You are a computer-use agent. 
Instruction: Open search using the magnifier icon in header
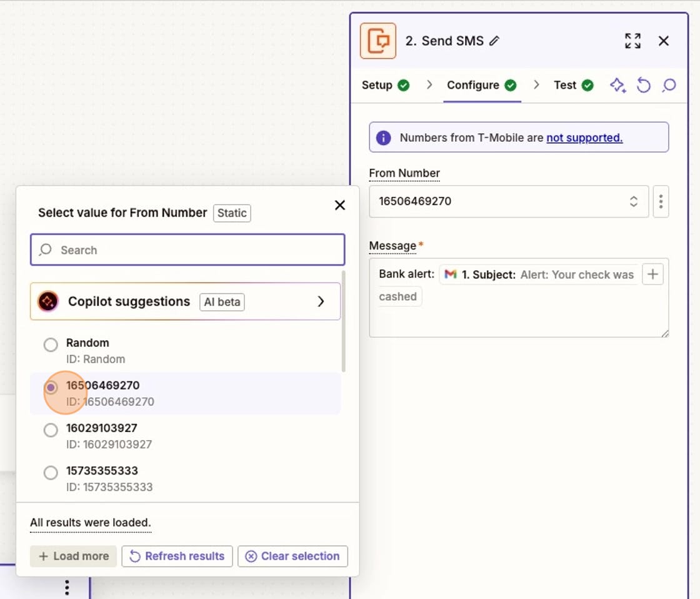(x=669, y=85)
